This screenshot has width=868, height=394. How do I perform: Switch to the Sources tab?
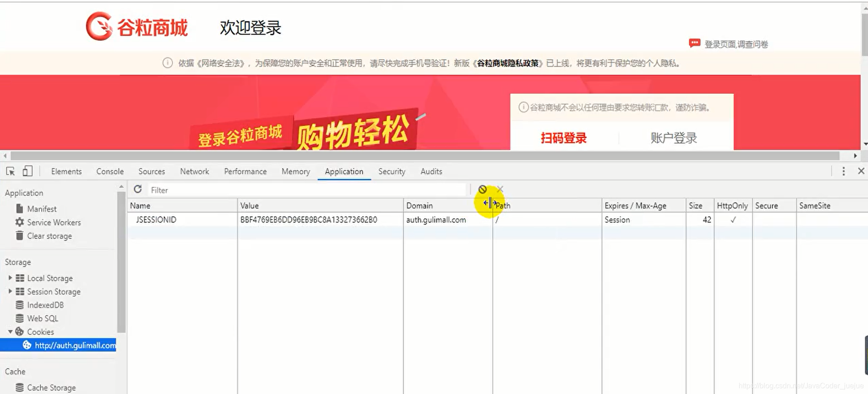[x=152, y=172]
